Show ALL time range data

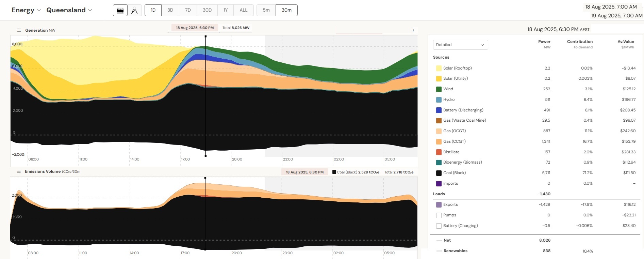point(244,10)
